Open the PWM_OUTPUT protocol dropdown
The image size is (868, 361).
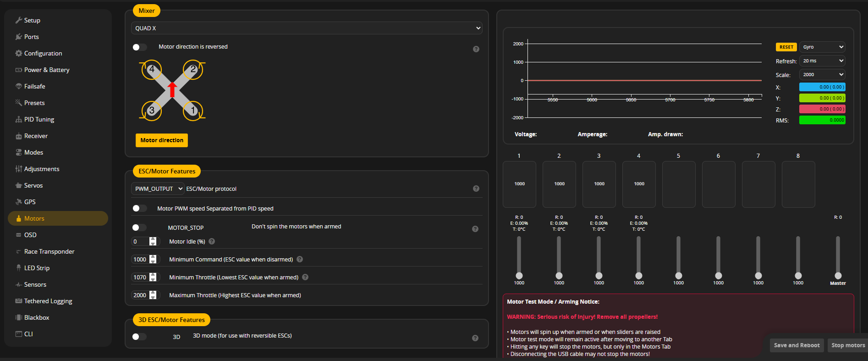pyautogui.click(x=158, y=189)
